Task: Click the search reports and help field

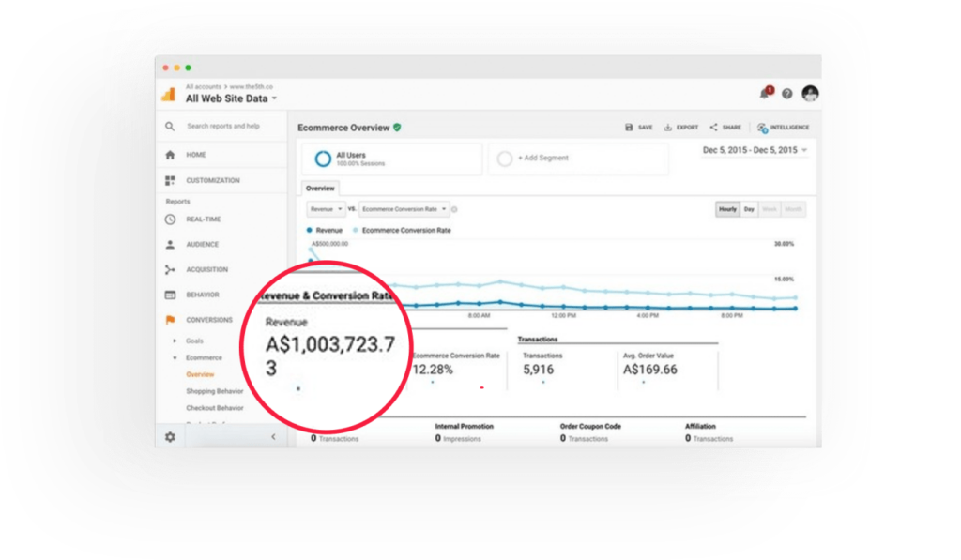Action: tap(222, 127)
